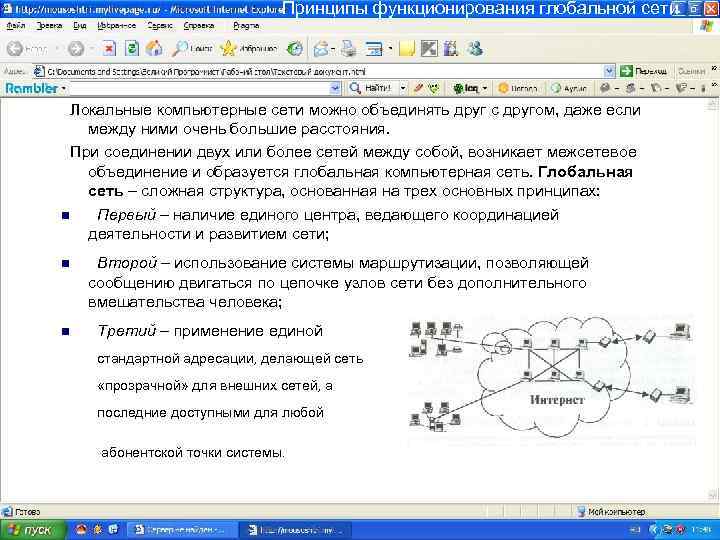Click the first quick launch icon
This screenshot has height=540, width=720.
pyautogui.click(x=81, y=529)
